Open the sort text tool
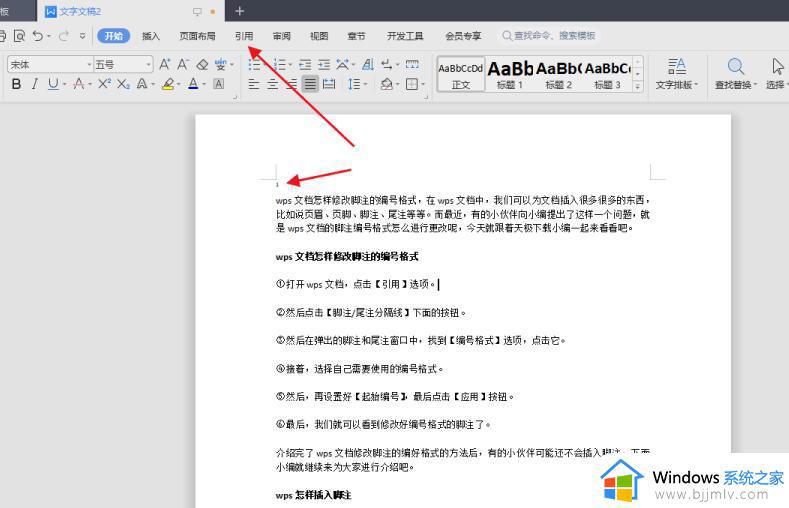Viewport: 789px width, 508px height. [x=368, y=64]
